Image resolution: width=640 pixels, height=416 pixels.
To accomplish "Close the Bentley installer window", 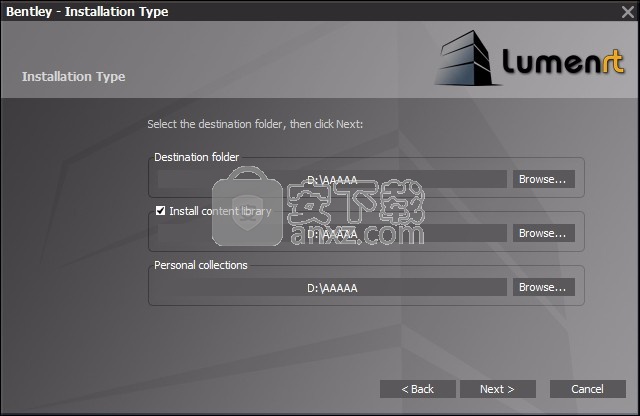I will pyautogui.click(x=628, y=11).
